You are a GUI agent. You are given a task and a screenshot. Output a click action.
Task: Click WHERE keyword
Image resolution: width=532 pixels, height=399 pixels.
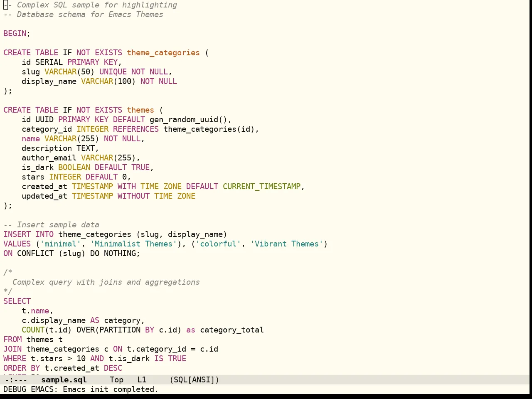pyautogui.click(x=15, y=359)
